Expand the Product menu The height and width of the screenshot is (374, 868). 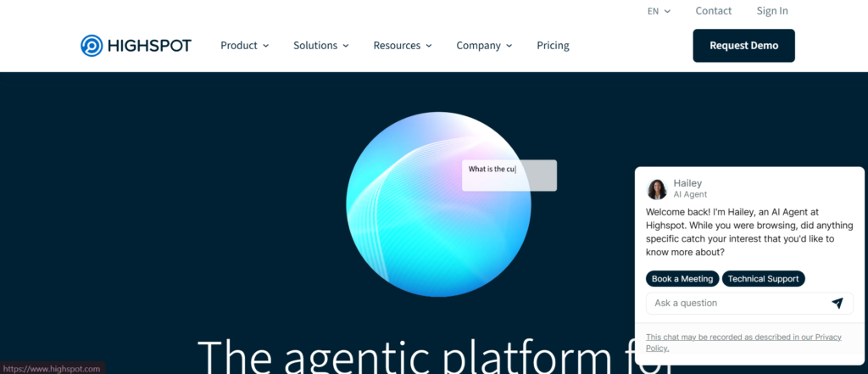(x=244, y=46)
